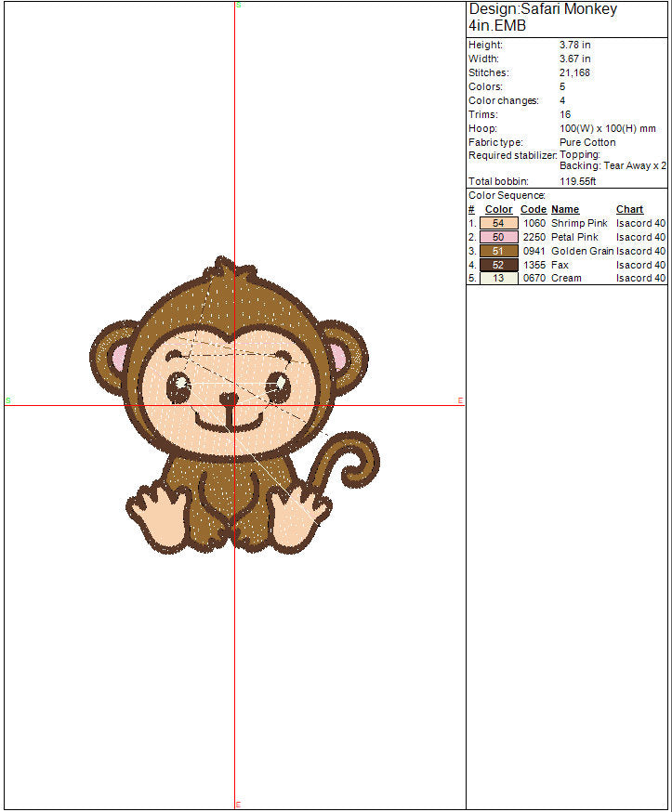Image resolution: width=672 pixels, height=812 pixels.
Task: Click Isacord 40 in the Cream row
Action: (640, 278)
